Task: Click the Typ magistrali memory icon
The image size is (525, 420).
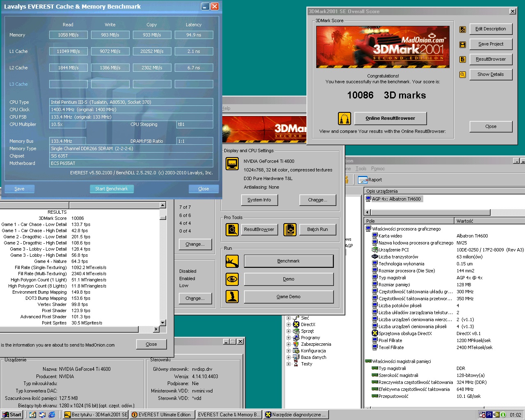Action: click(x=374, y=368)
